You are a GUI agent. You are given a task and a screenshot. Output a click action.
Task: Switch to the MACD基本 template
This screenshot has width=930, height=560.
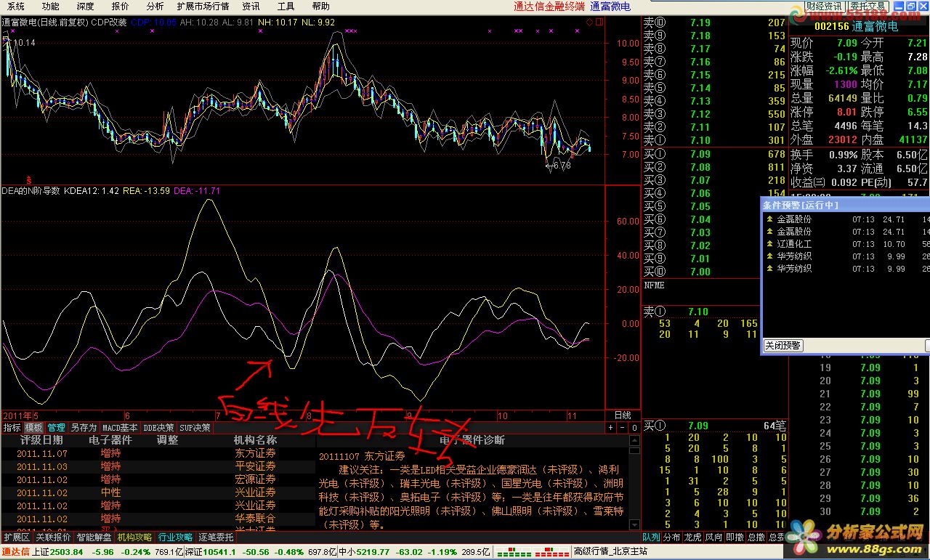click(119, 428)
